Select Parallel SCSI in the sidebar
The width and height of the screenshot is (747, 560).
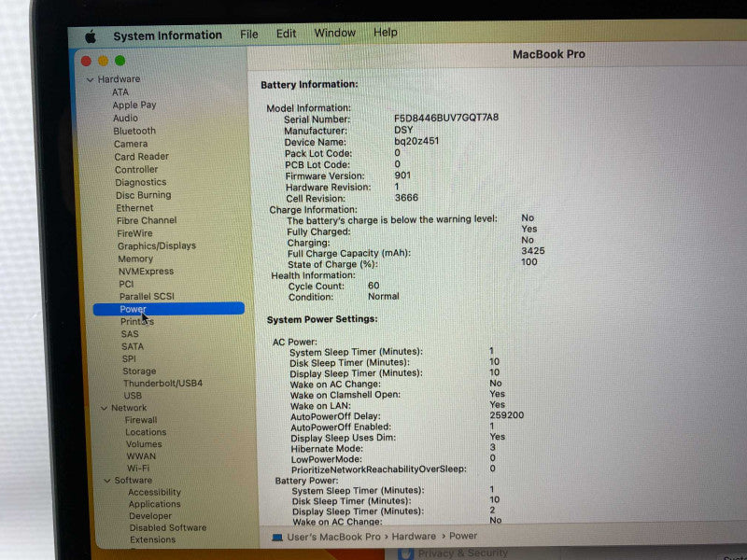point(148,296)
